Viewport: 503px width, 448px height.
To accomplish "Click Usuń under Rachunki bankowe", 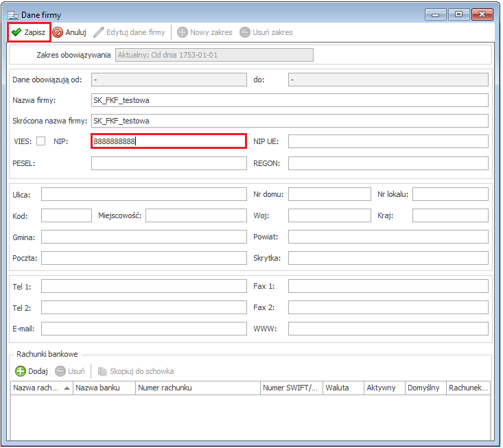I will [x=70, y=371].
